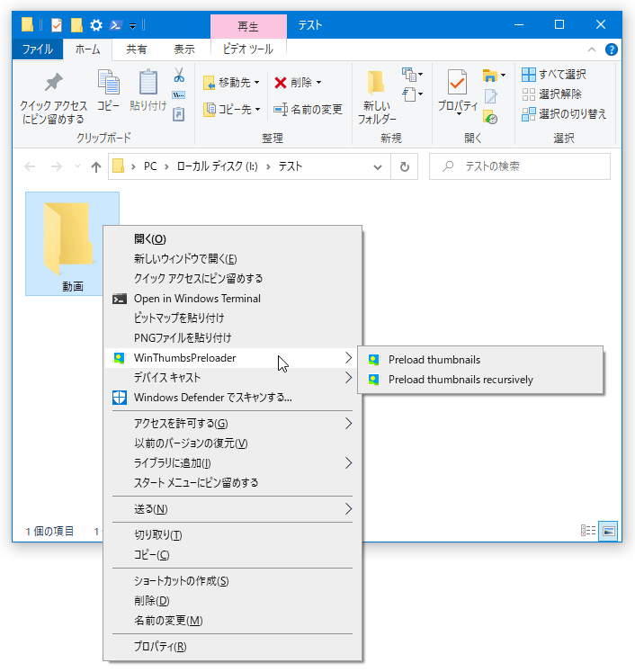635x672 pixels.
Task: Select the ホーム (Home) tab
Action: (x=87, y=49)
